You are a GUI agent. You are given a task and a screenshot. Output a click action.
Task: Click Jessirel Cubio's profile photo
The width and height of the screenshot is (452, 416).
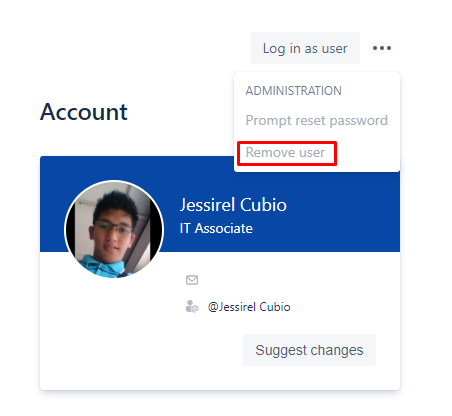(114, 229)
